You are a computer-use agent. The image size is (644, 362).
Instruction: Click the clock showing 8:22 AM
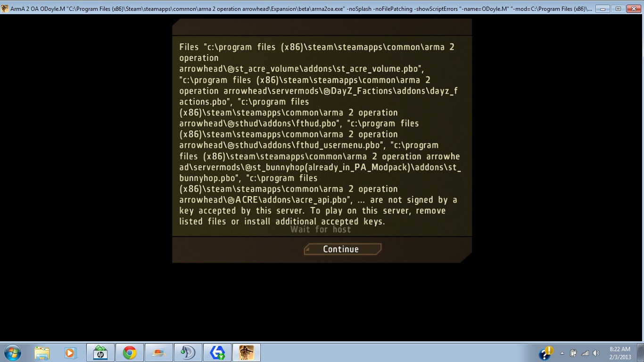coord(620,349)
